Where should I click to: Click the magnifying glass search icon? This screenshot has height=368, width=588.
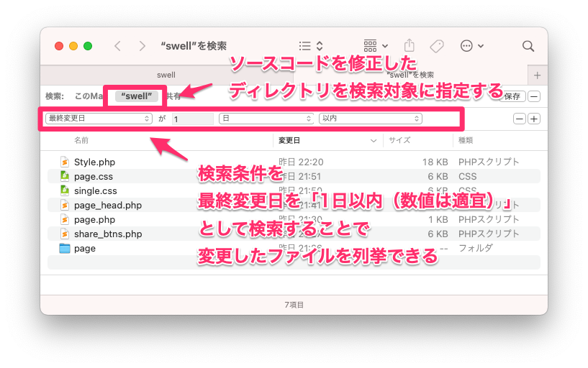[528, 46]
